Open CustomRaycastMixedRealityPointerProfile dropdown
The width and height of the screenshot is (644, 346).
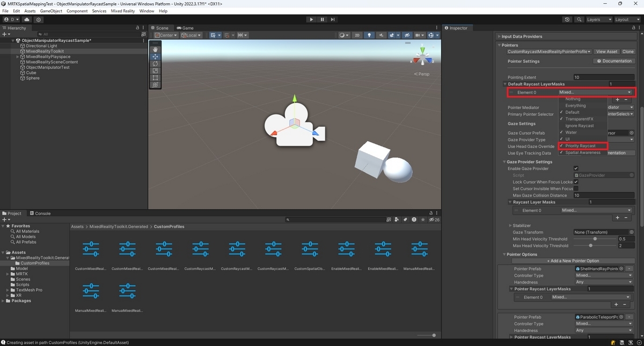coord(548,51)
